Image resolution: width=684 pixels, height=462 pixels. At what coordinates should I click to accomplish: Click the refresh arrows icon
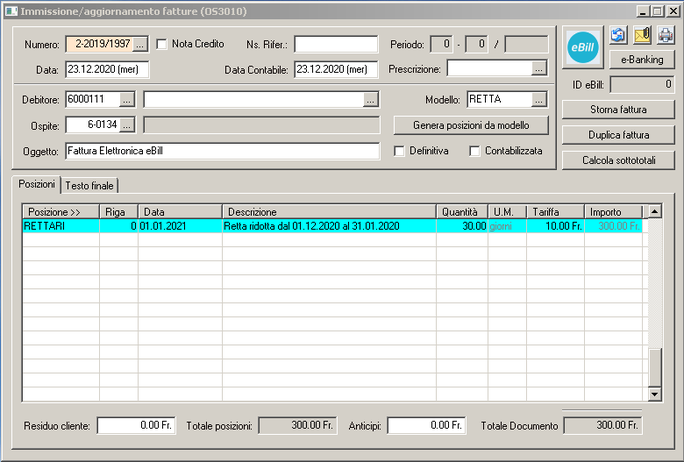click(618, 36)
